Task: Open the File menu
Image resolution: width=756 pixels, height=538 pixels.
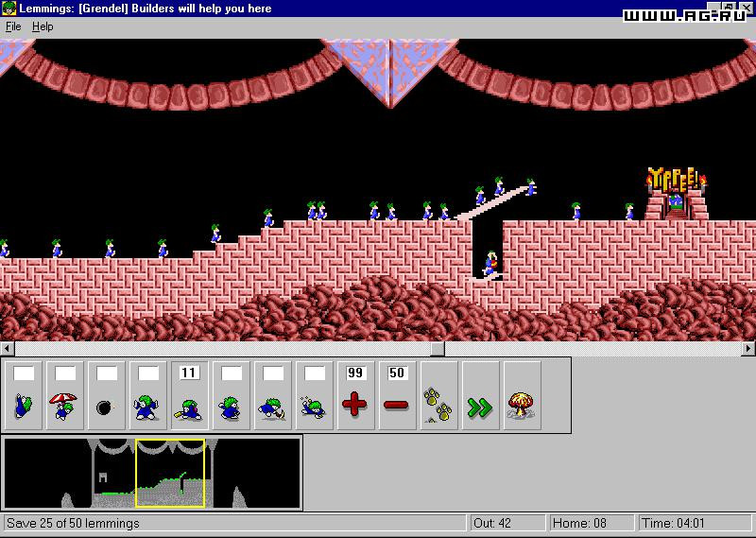Action: point(13,26)
